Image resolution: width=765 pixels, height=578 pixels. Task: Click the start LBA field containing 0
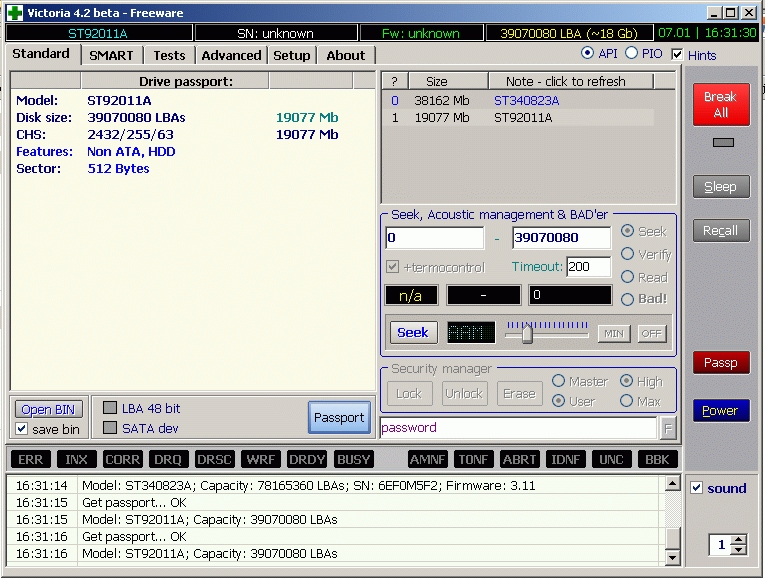pyautogui.click(x=434, y=238)
